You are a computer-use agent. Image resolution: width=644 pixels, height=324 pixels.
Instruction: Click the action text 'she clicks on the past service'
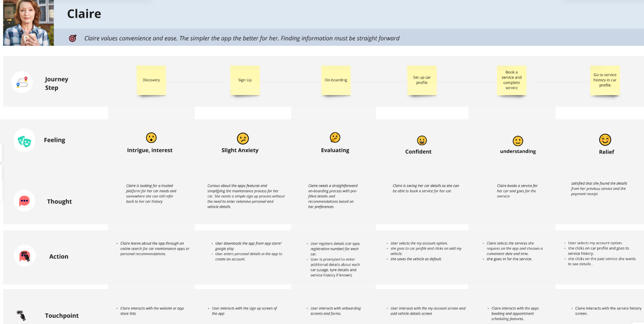(x=602, y=261)
